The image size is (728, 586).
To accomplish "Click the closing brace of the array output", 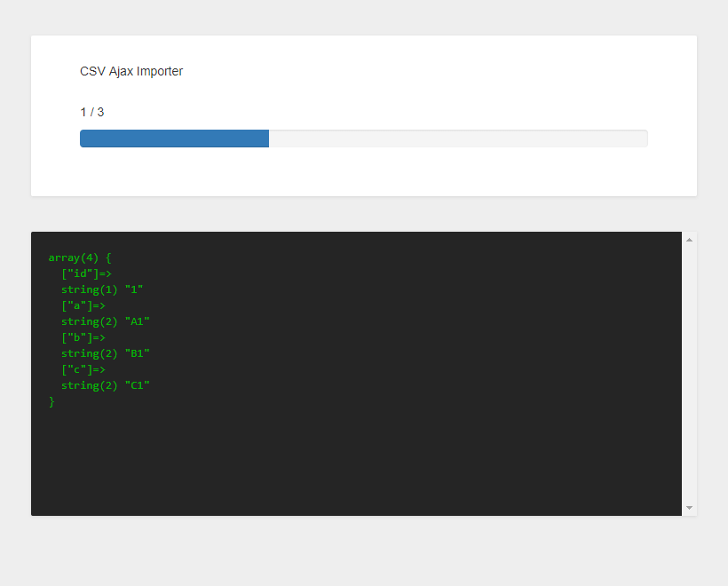I will point(51,401).
